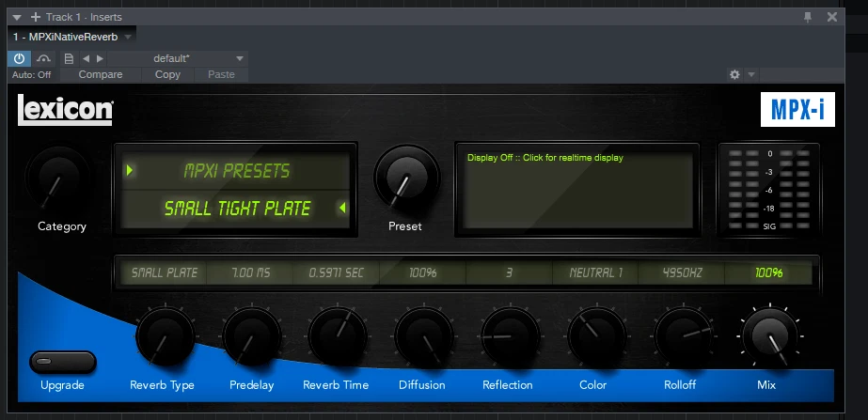The height and width of the screenshot is (420, 868).
Task: Open the default* preset dropdown
Action: (x=178, y=58)
